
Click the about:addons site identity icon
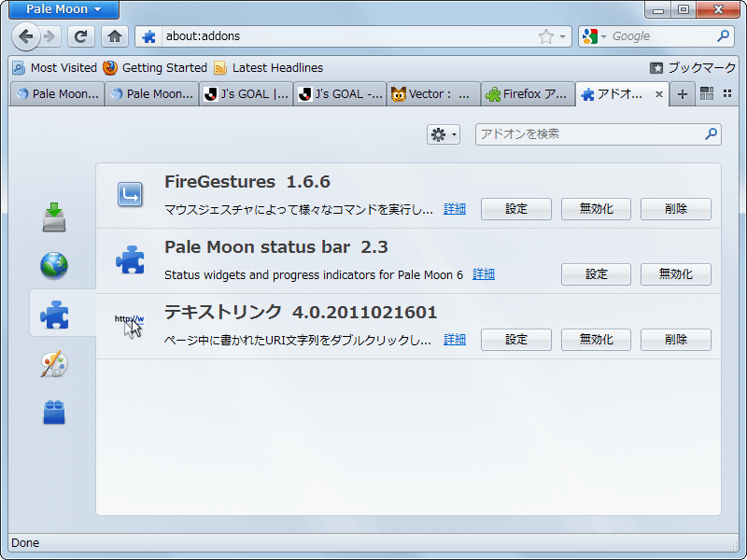click(x=148, y=36)
